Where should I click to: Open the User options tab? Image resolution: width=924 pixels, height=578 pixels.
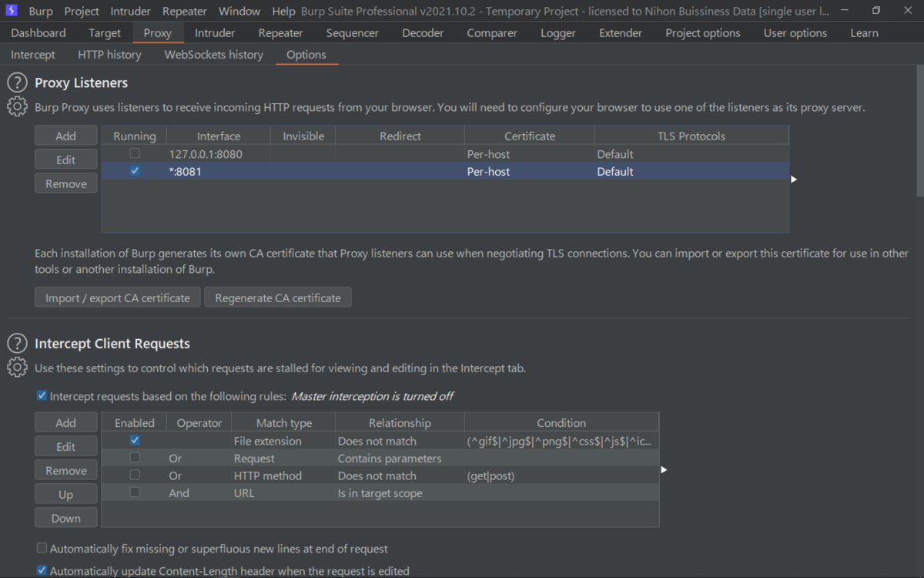tap(795, 33)
